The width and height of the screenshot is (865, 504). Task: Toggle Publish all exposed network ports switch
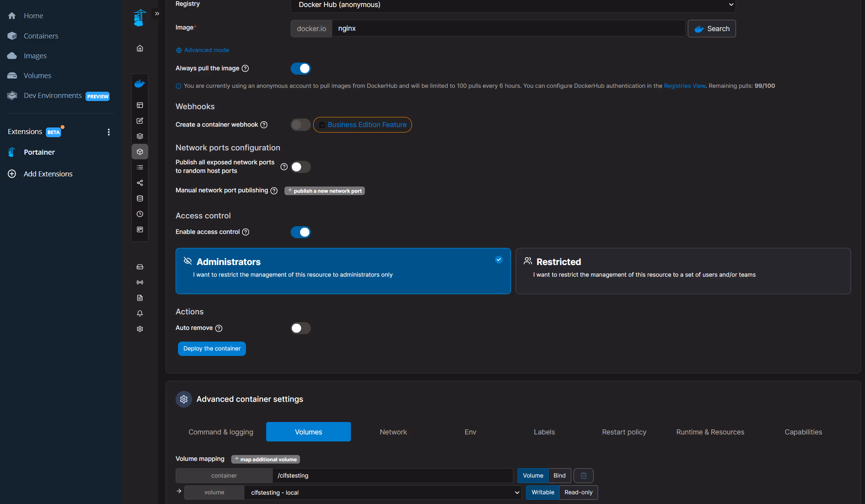pyautogui.click(x=300, y=167)
